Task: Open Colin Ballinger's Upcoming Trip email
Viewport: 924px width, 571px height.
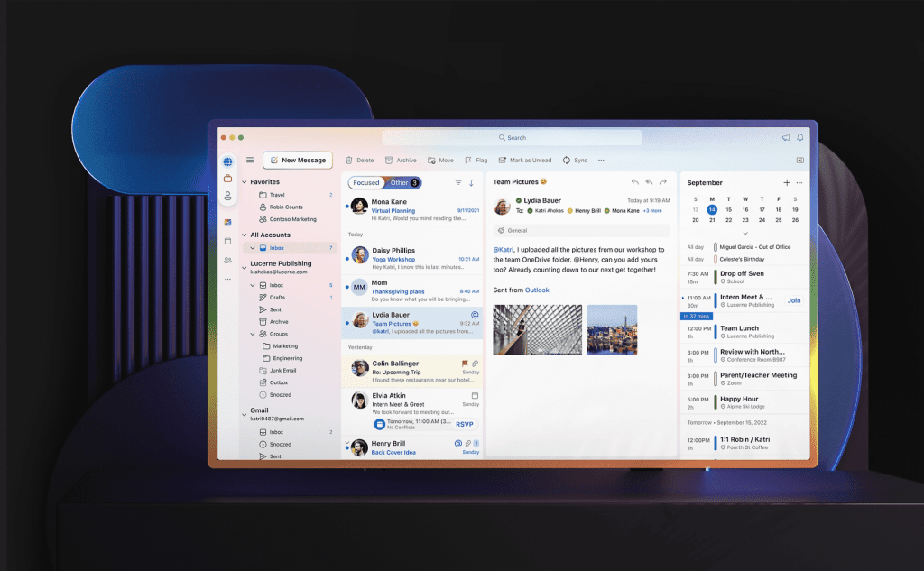Action: coord(411,372)
